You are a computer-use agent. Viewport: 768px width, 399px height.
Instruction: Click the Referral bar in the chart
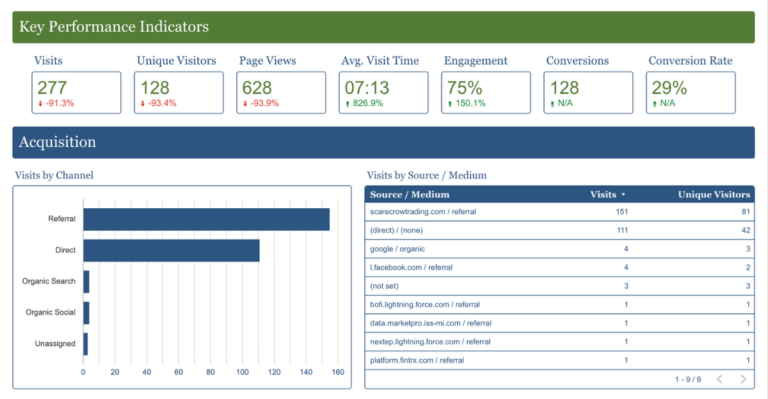206,219
